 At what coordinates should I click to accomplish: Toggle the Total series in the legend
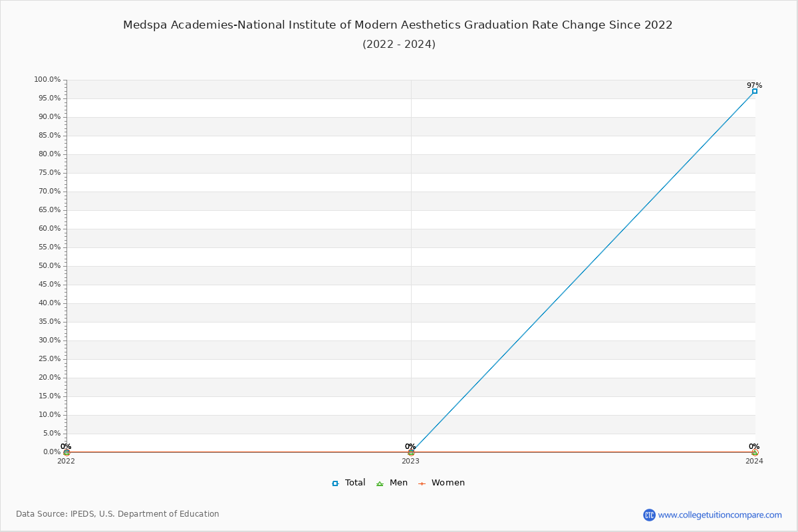349,483
